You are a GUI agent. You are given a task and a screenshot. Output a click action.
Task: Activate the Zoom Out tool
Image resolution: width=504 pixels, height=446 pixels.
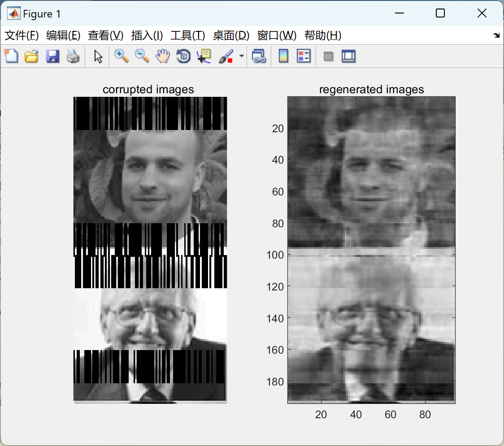pos(142,56)
